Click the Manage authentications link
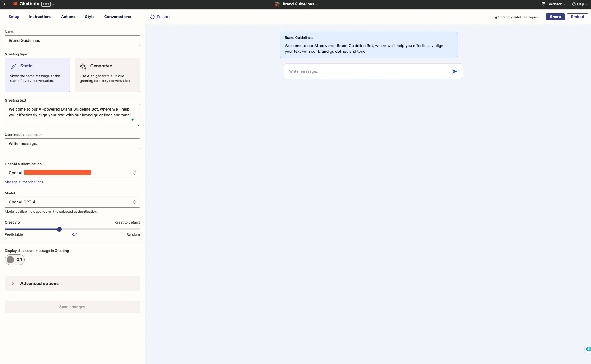 24,182
